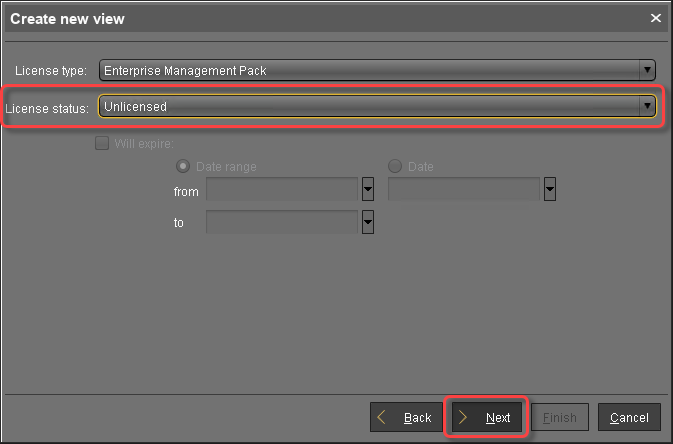Go back with the Back button
Viewport: 673px width, 444px height.
tap(406, 417)
